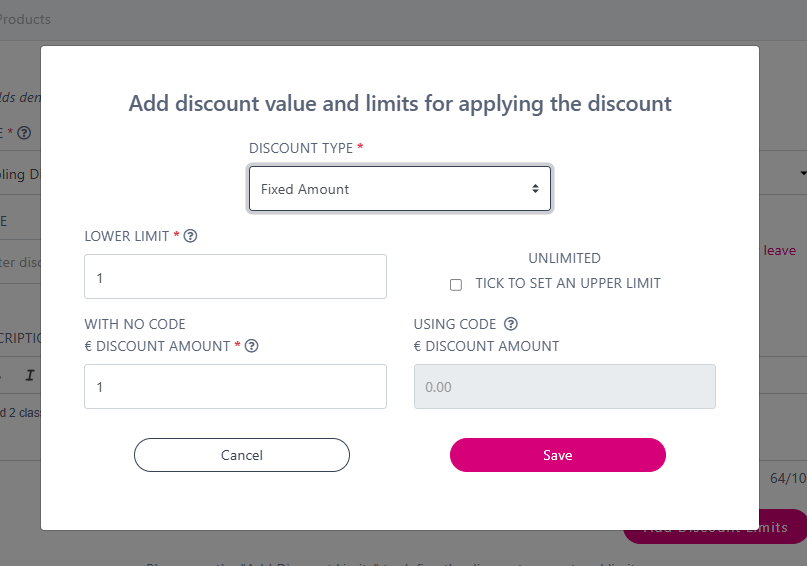Click help icon beside With No Code Discount Amount
Image resolution: width=807 pixels, height=566 pixels.
[x=252, y=346]
